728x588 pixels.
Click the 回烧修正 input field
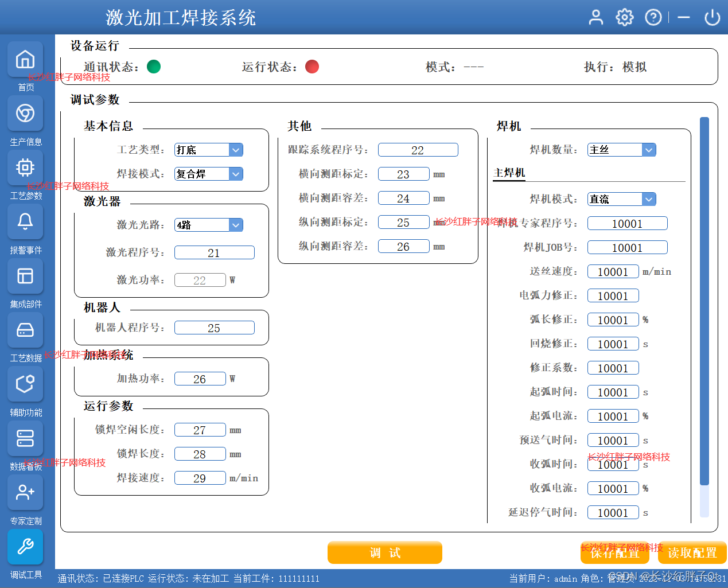point(613,344)
